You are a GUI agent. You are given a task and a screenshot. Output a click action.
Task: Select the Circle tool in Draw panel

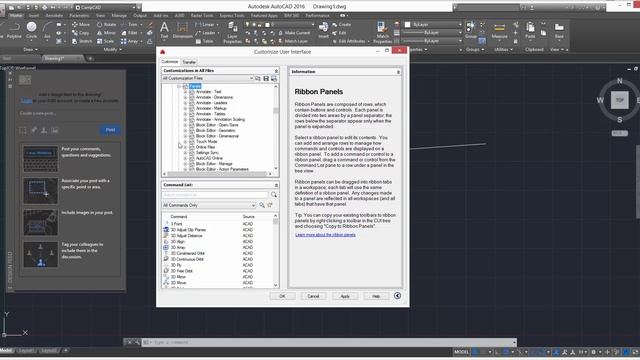31,30
